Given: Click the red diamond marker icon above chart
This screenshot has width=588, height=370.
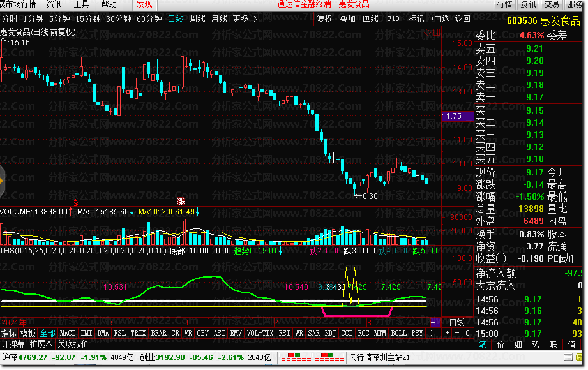Looking at the screenshot, I should pyautogui.click(x=428, y=33).
